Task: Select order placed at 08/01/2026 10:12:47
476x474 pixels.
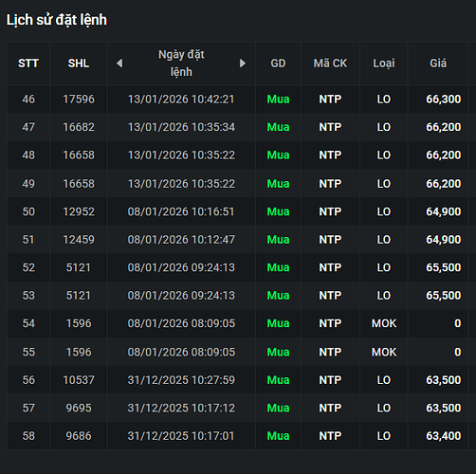Action: tap(238, 240)
